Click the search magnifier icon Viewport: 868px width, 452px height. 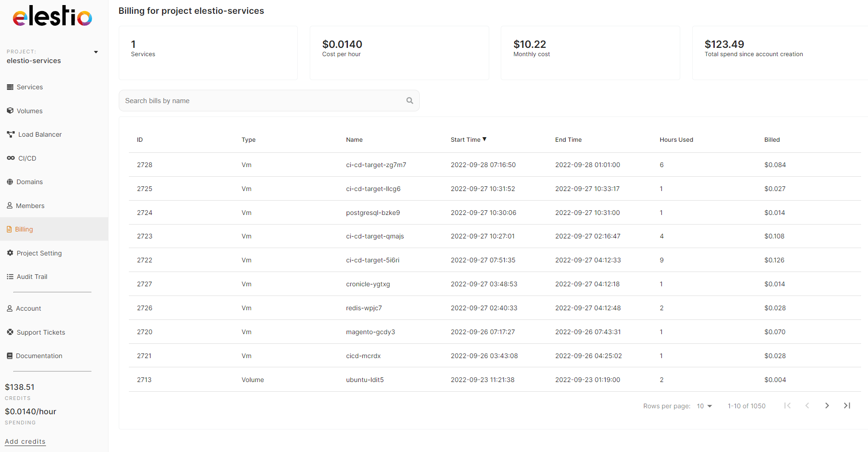tap(410, 101)
